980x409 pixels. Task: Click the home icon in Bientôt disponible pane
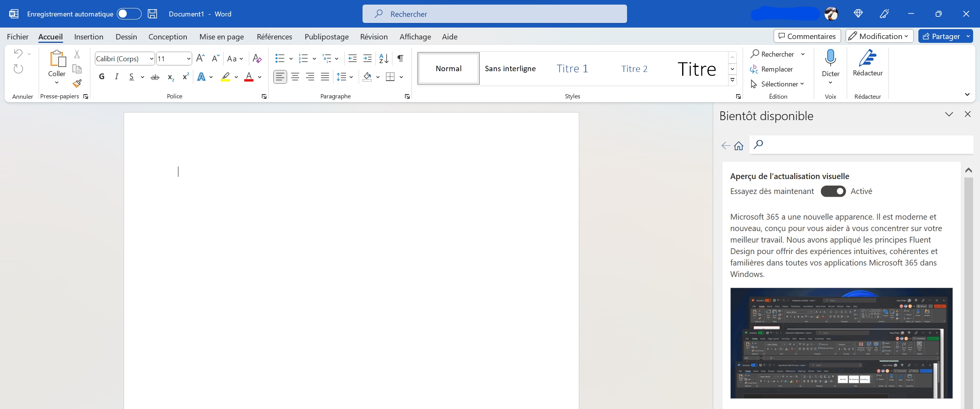point(738,146)
